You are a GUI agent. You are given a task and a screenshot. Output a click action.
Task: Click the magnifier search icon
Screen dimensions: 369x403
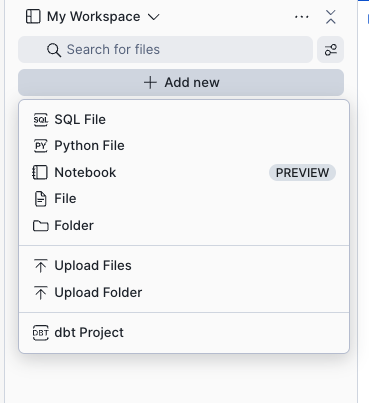54,50
